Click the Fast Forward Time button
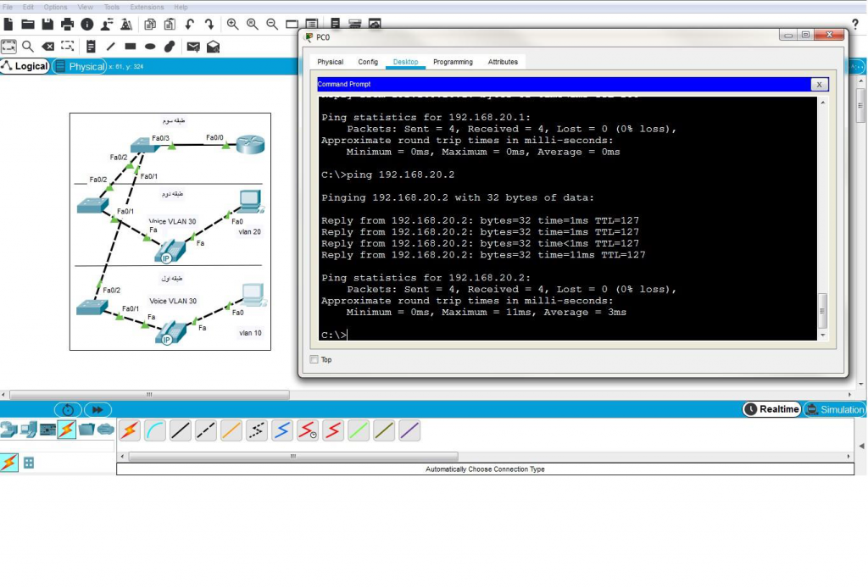The image size is (868, 588). coord(97,410)
